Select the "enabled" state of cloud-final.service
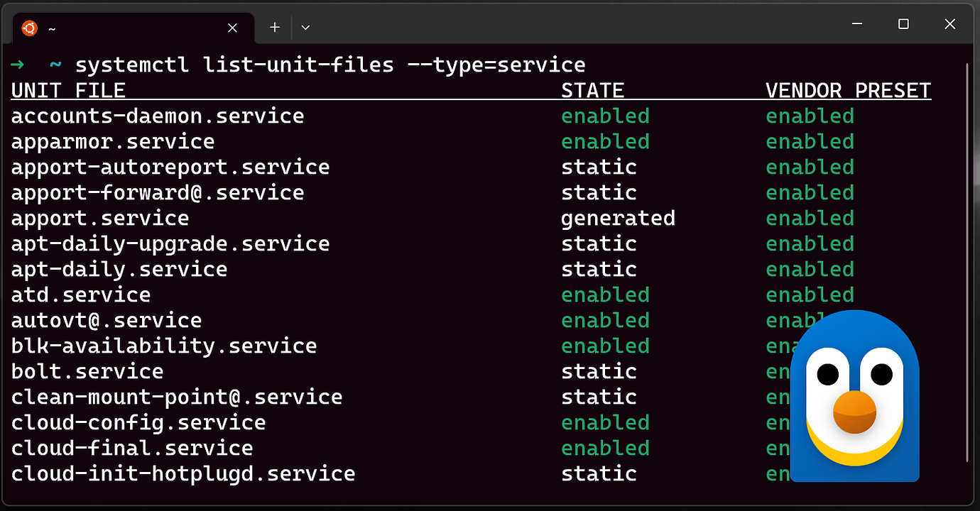The width and height of the screenshot is (980, 511). pos(605,448)
